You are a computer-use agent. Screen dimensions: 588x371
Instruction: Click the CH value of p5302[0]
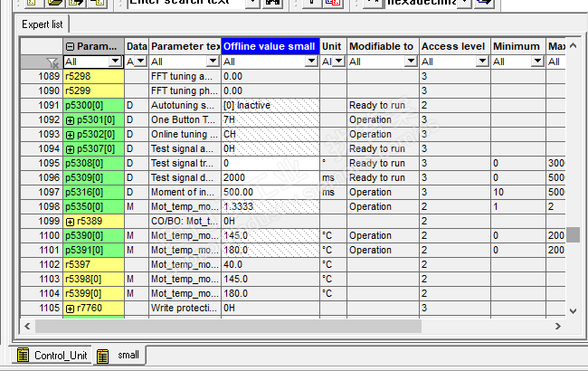point(270,135)
